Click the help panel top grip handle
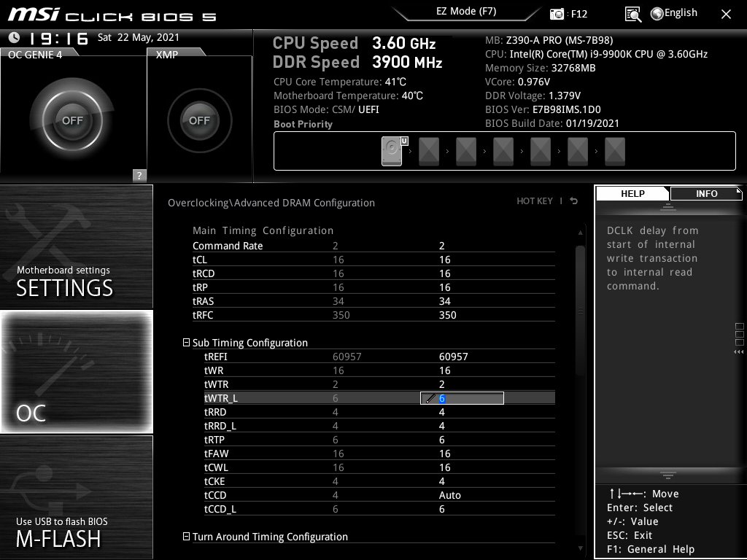 [x=668, y=206]
